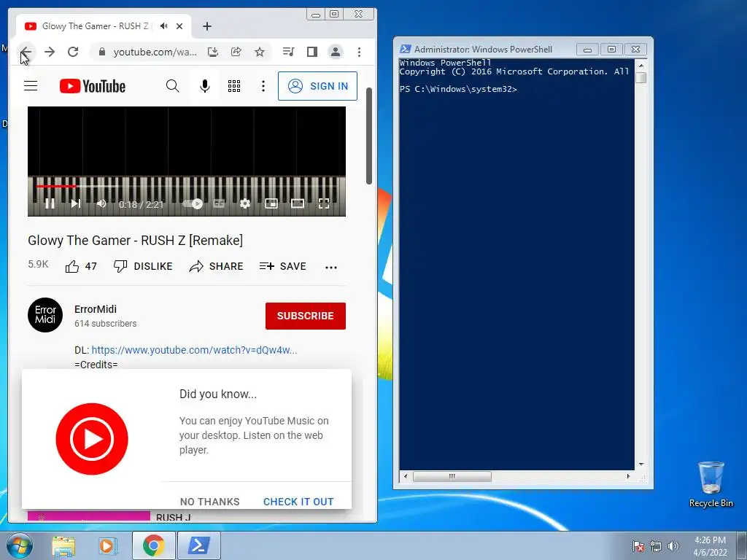Share the video
747x560 pixels.
(x=216, y=266)
